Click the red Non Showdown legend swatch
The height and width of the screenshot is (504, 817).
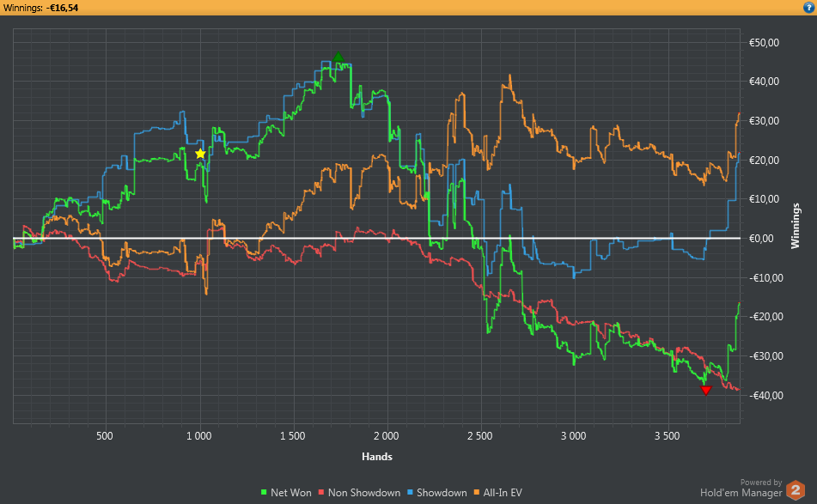pos(321,493)
